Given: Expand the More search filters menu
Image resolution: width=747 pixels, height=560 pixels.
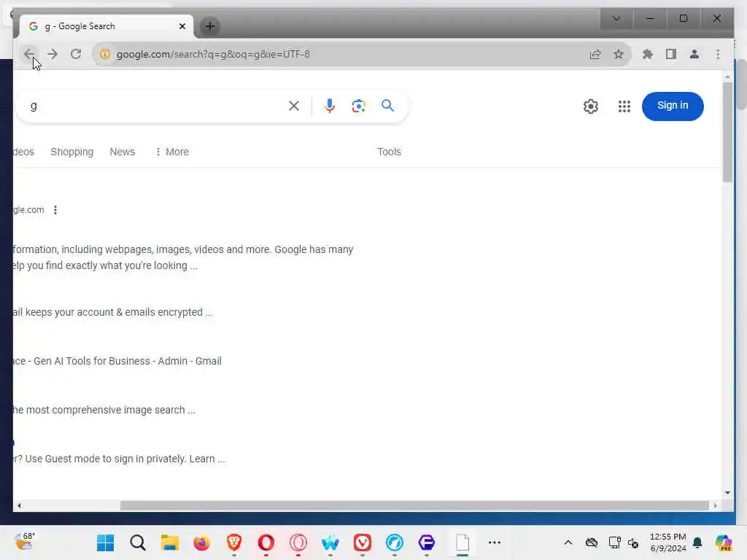Looking at the screenshot, I should (x=172, y=152).
